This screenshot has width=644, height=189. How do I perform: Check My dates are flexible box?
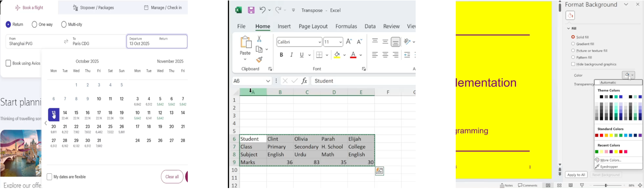[x=49, y=177]
